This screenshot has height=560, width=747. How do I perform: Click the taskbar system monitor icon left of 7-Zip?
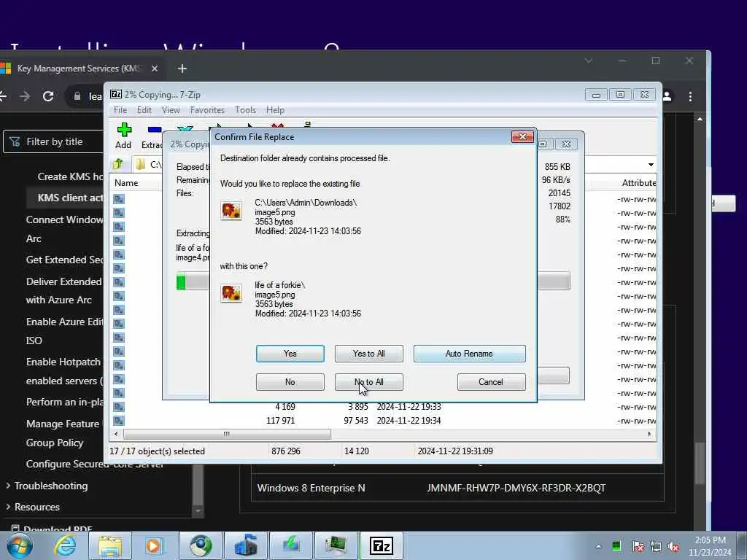click(x=336, y=545)
